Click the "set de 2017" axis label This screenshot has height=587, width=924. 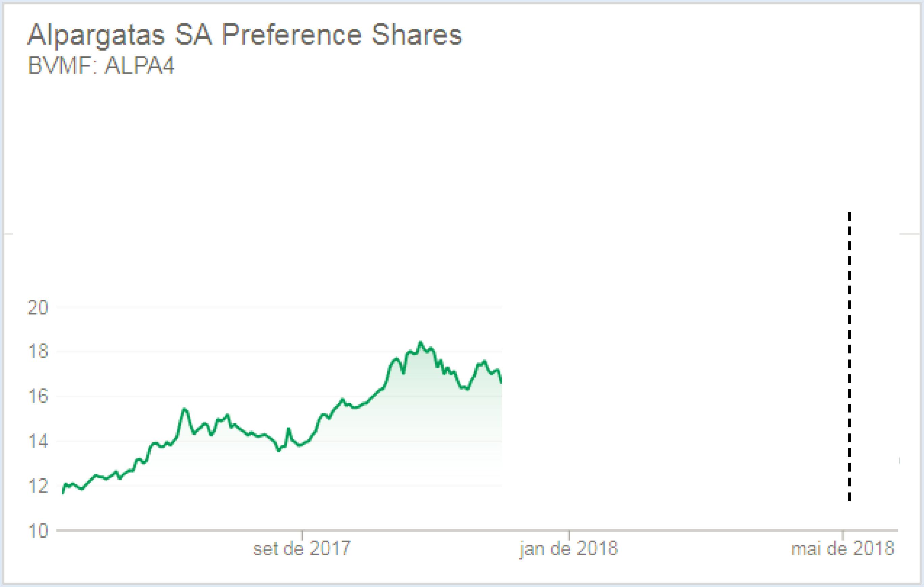[x=302, y=549]
